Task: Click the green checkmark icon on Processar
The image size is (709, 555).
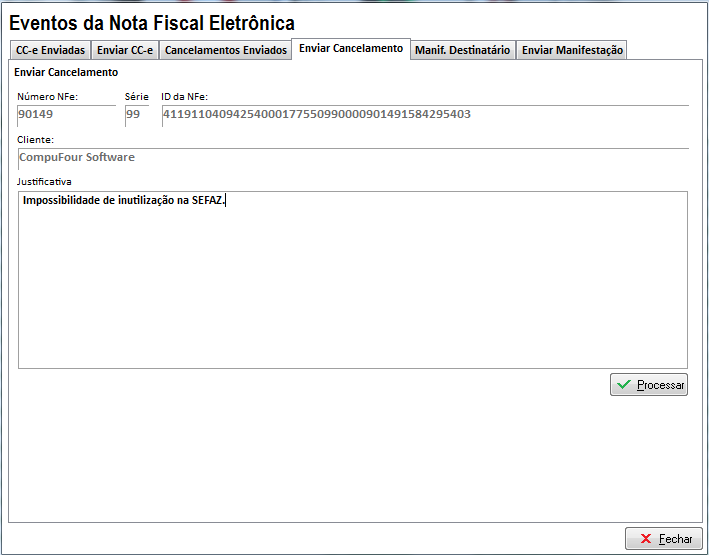Action: [x=624, y=385]
